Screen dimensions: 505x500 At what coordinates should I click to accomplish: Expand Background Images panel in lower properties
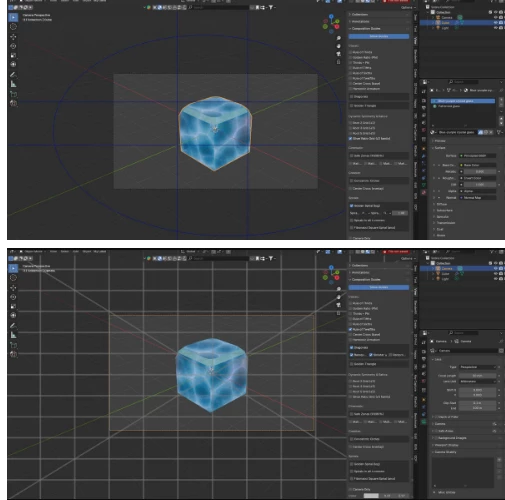click(451, 438)
